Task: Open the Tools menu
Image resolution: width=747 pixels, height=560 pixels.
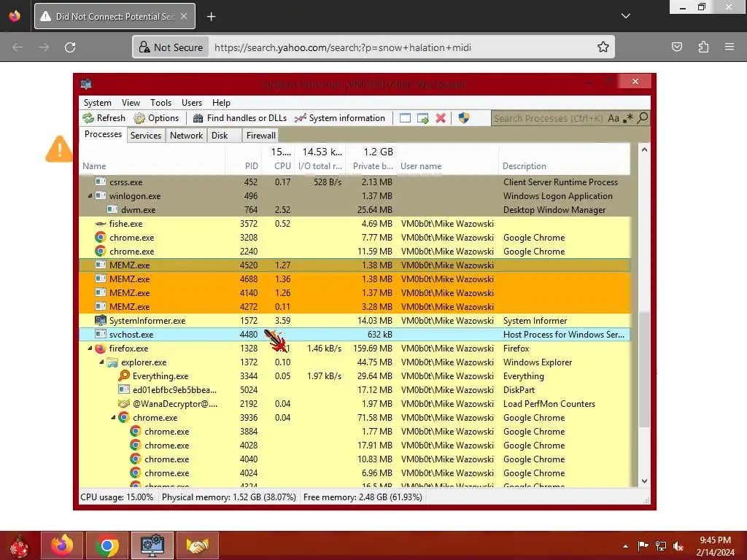Action: [x=160, y=103]
